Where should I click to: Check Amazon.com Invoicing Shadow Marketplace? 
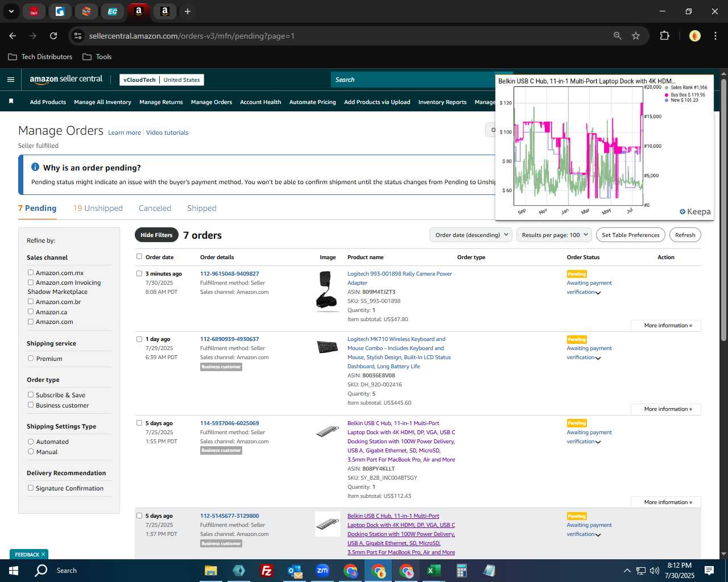[31, 282]
